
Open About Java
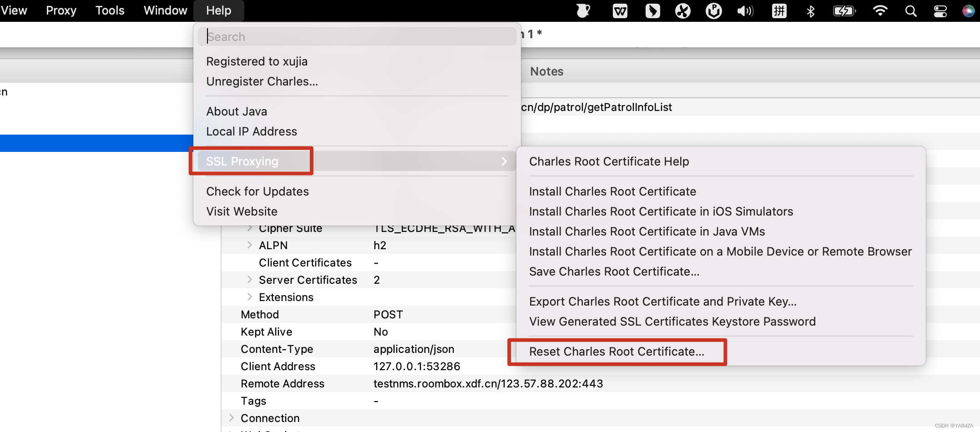pos(237,111)
